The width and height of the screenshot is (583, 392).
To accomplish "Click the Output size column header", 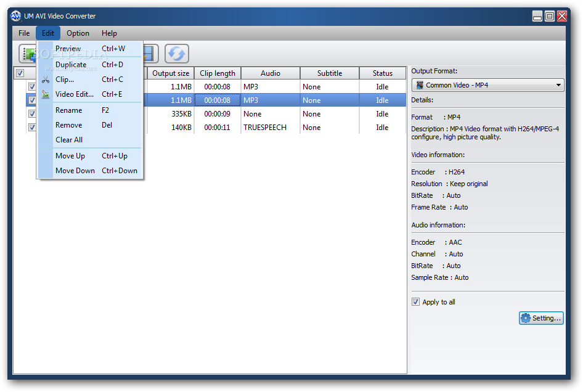I will point(171,73).
